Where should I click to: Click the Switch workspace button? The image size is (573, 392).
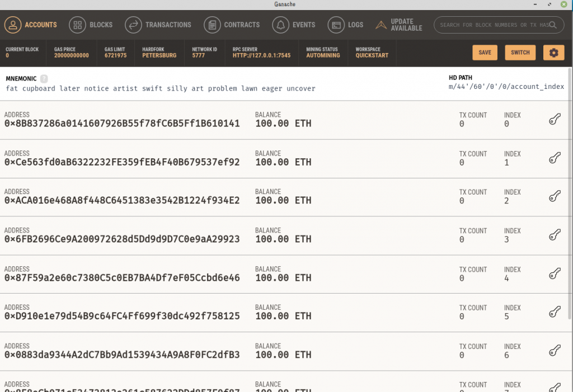(520, 53)
